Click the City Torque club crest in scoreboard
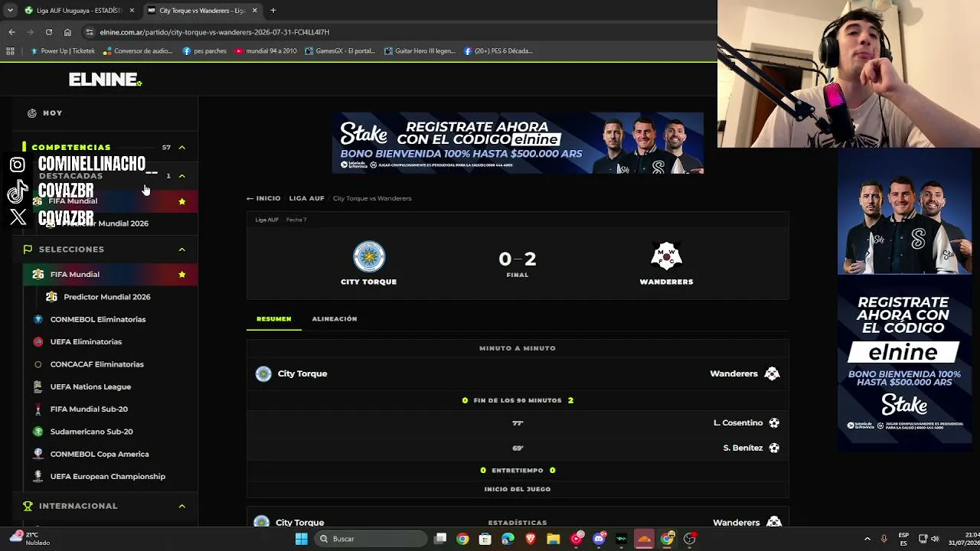 pyautogui.click(x=369, y=257)
